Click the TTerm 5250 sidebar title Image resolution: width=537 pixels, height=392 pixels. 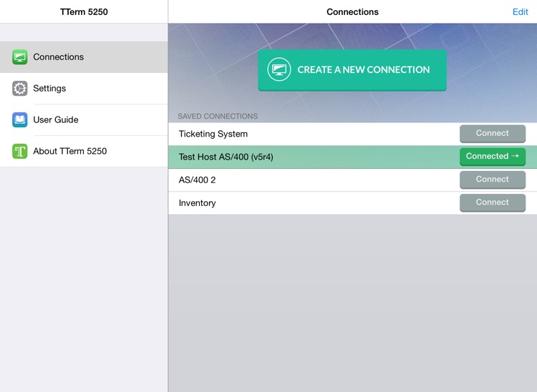click(84, 12)
